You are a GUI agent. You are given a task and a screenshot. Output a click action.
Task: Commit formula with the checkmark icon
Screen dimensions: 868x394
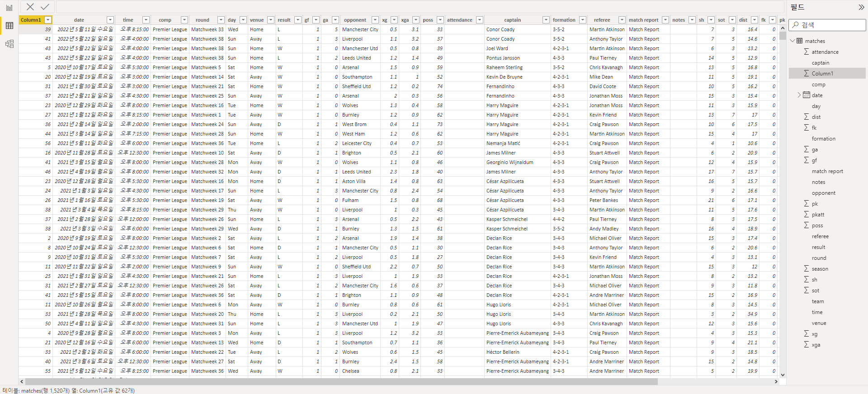45,7
